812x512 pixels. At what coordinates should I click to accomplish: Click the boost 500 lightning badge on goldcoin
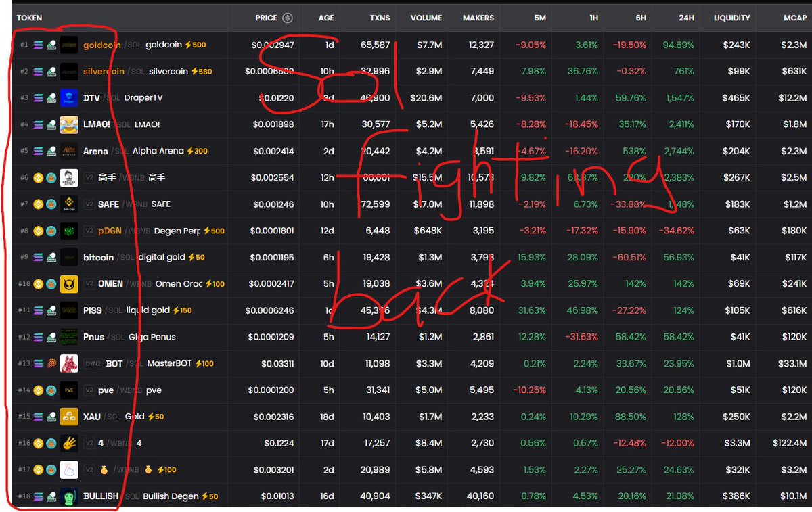[x=196, y=45]
